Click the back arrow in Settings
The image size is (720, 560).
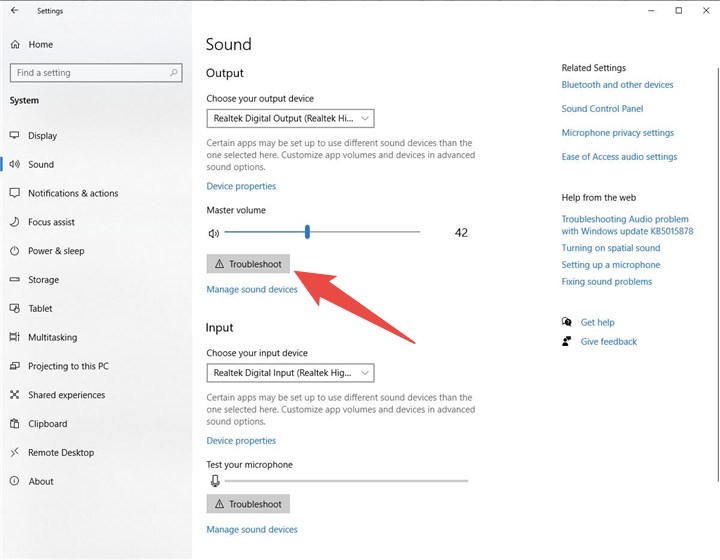tap(14, 11)
